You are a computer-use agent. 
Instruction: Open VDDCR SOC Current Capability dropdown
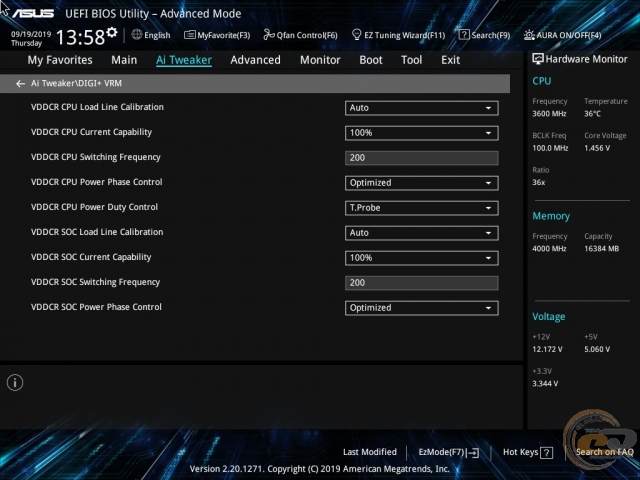click(x=422, y=258)
